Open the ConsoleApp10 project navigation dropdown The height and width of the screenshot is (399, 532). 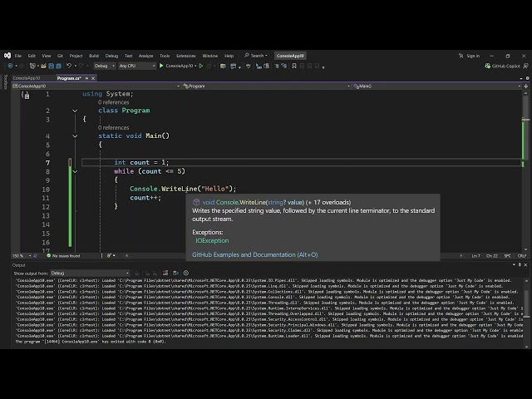point(96,86)
